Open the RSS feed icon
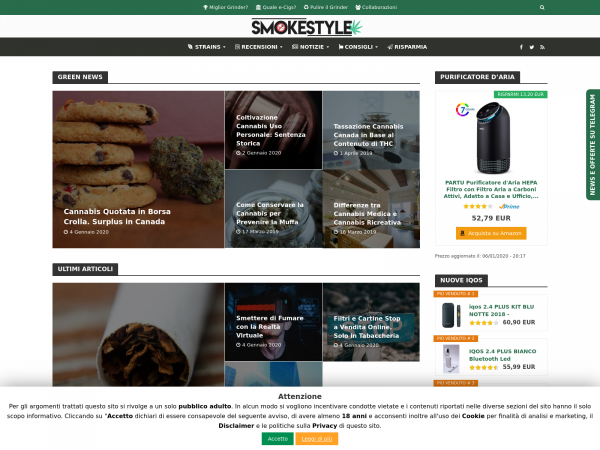This screenshot has width=600, height=450. 542,47
